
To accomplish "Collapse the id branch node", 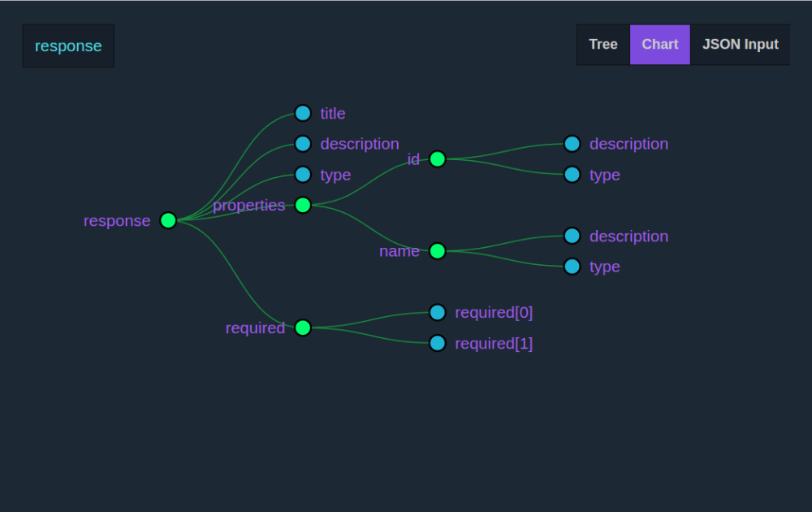I will (437, 159).
